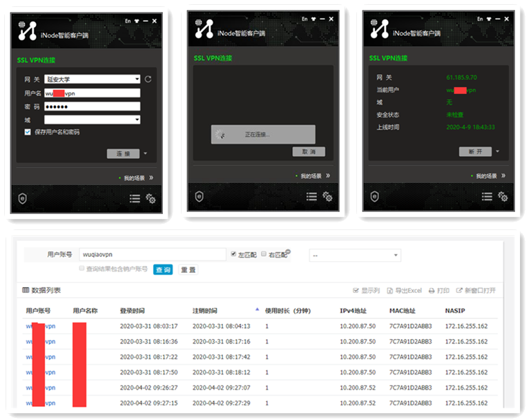The height and width of the screenshot is (420, 531).
Task: Select logout time 2020-04-02 09:27:07
Action: click(x=222, y=388)
